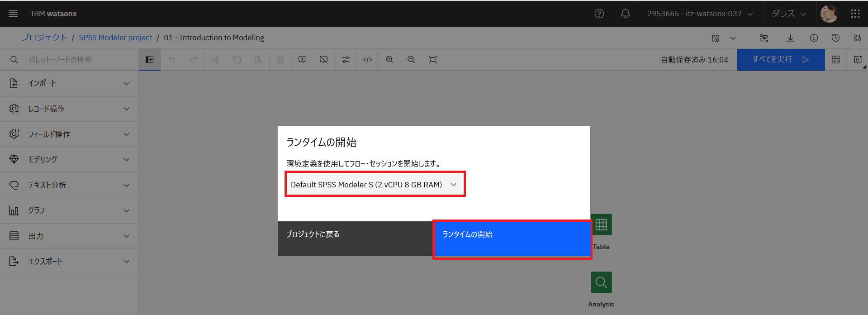Open the scripting code icon
The height and width of the screenshot is (315, 868).
(x=368, y=60)
